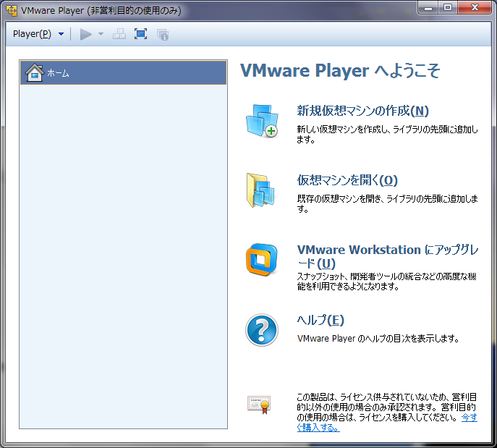Click the new virtual machine icon
Image resolution: width=497 pixels, height=448 pixels.
262,121
